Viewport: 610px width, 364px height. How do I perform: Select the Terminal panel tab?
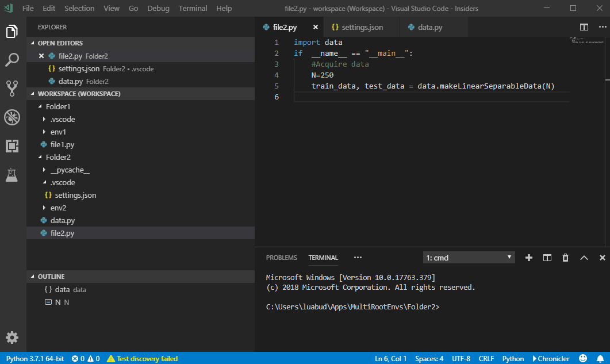(x=323, y=258)
